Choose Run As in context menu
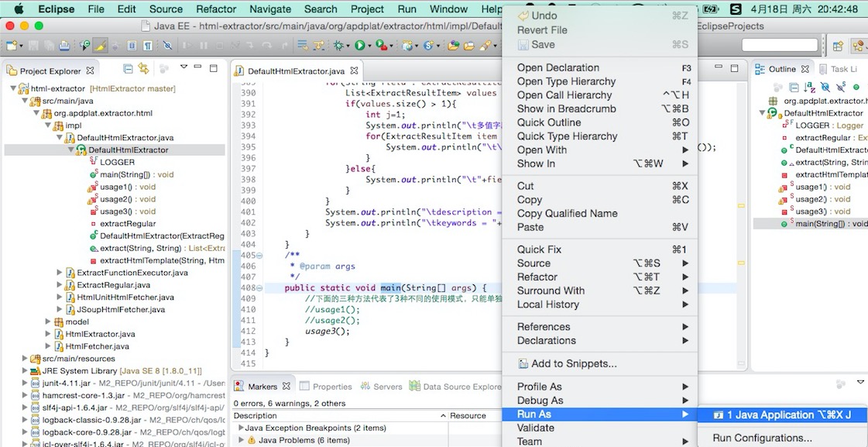 coord(599,414)
